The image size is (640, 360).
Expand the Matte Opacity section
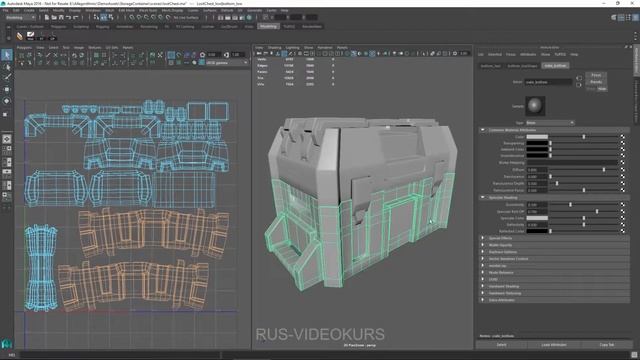pyautogui.click(x=482, y=245)
